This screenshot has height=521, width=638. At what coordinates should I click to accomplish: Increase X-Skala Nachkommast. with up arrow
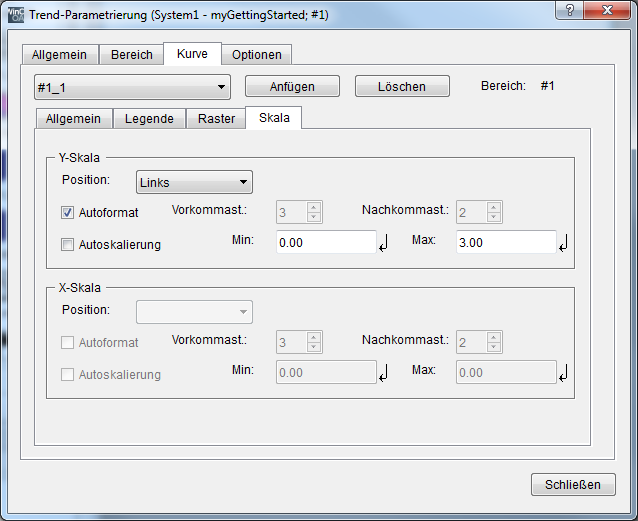click(x=493, y=337)
